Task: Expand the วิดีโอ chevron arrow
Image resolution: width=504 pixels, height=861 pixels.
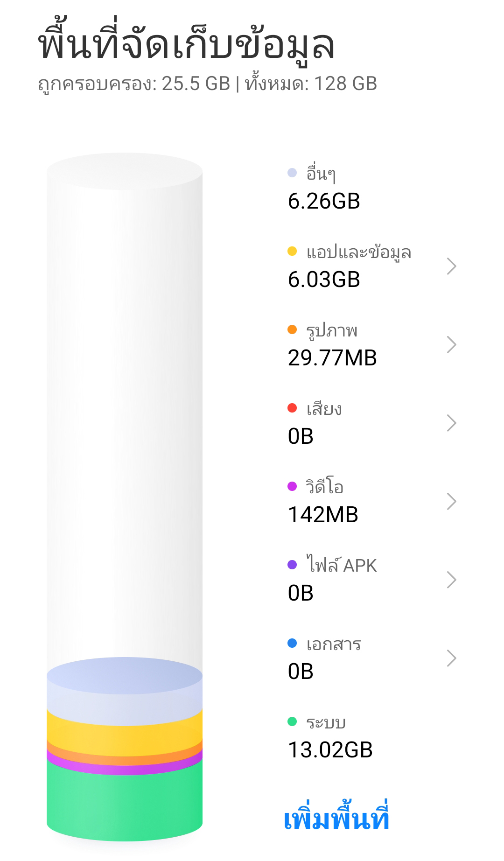Action: pyautogui.click(x=451, y=501)
